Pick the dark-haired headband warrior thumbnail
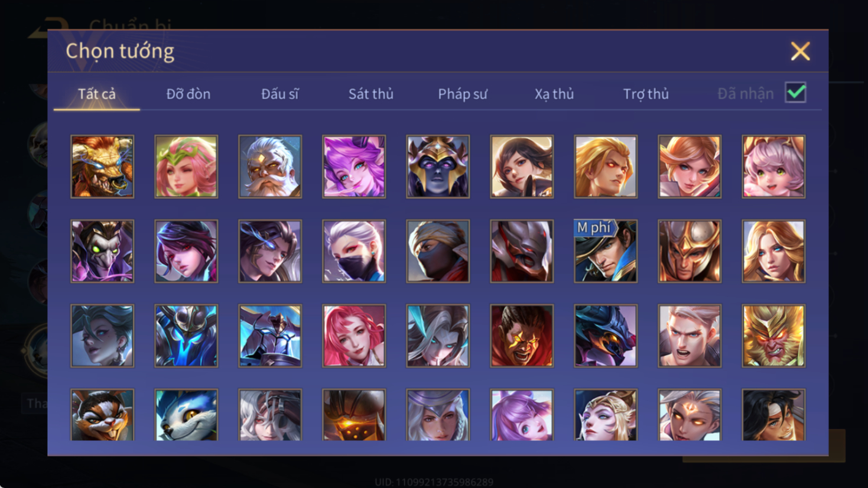Viewport: 868px width, 488px height. [x=773, y=415]
